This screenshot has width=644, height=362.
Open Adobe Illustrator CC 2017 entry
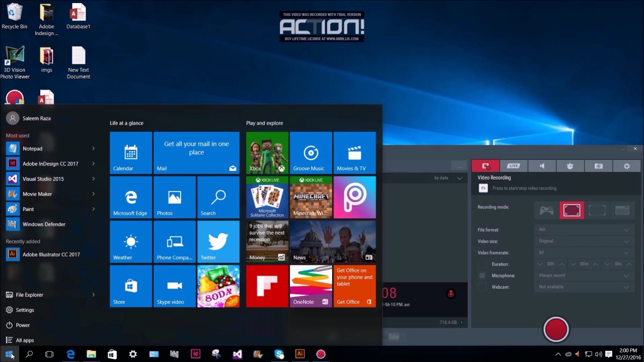pos(50,254)
